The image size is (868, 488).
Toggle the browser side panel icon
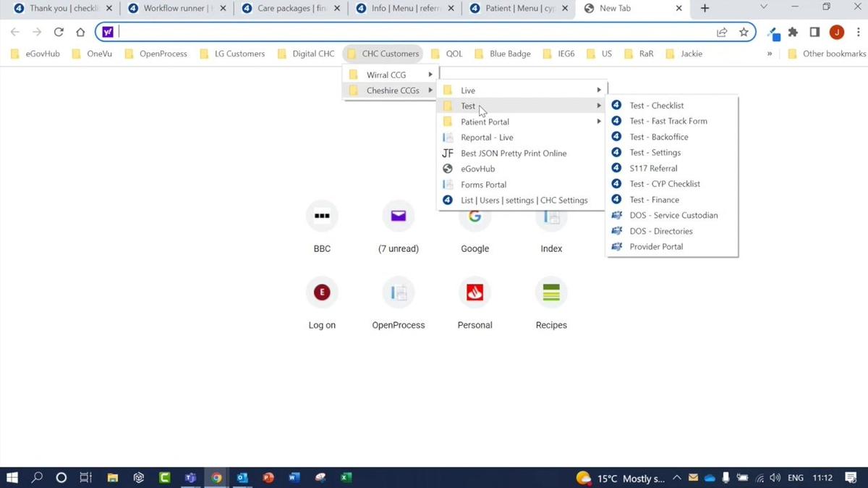click(x=814, y=32)
